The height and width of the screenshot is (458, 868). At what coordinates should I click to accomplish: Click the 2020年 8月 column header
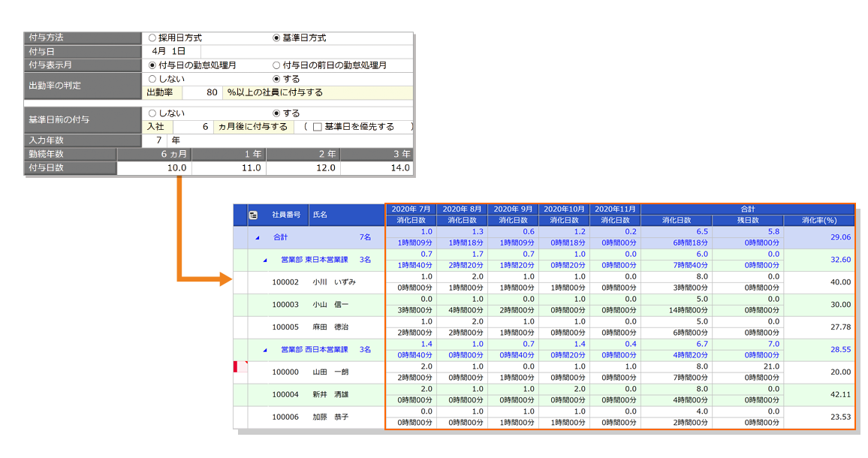pos(463,209)
